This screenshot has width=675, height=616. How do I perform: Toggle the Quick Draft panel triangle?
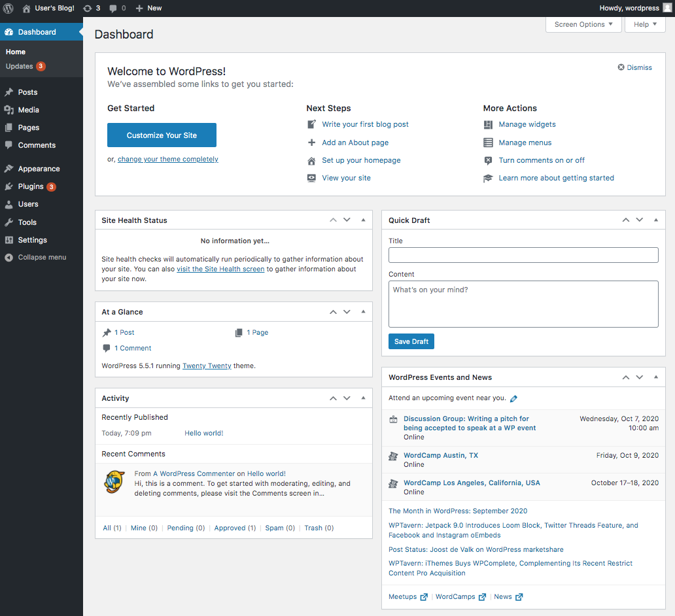tap(656, 220)
